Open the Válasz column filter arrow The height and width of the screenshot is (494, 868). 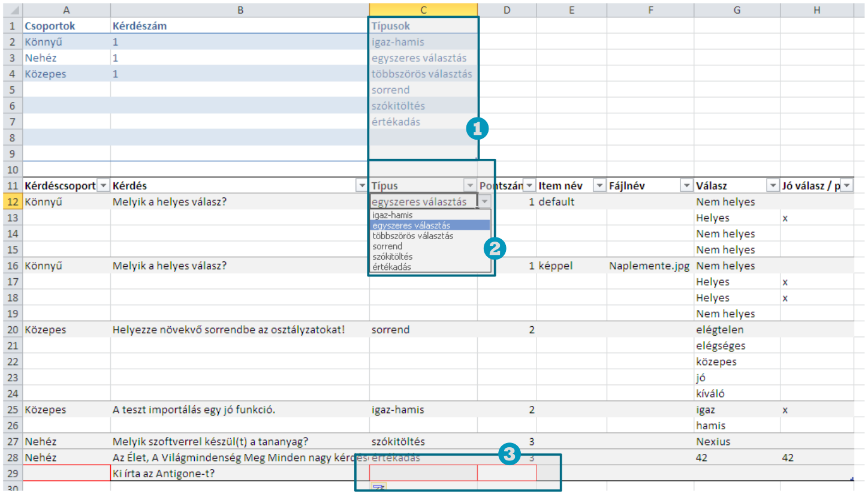(x=771, y=186)
